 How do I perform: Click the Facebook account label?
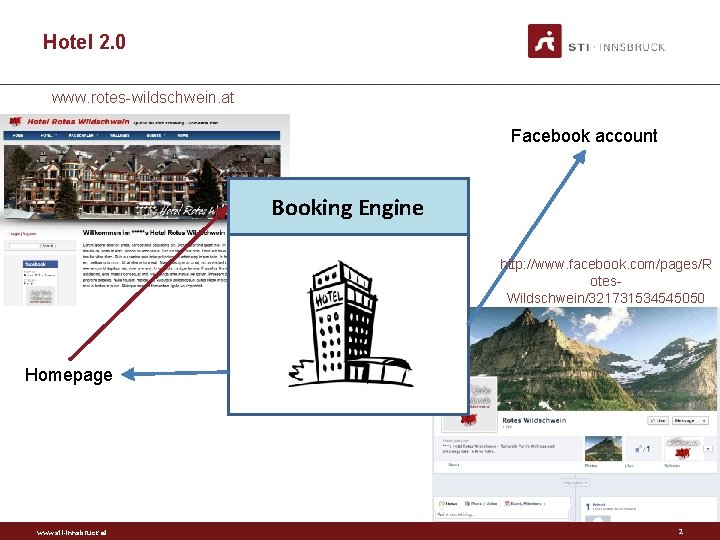(584, 136)
